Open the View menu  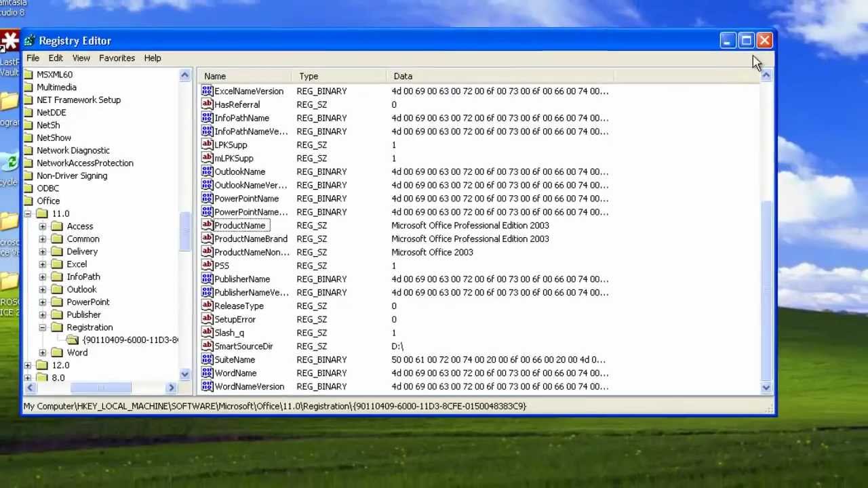point(81,58)
